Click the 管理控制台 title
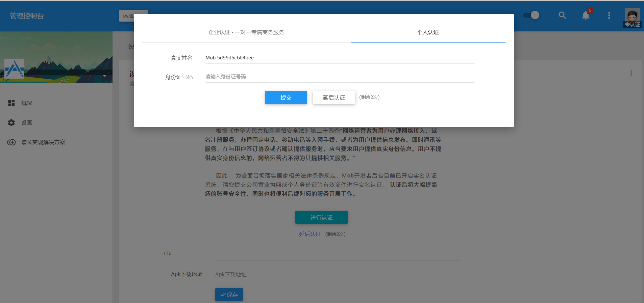The height and width of the screenshot is (303, 644). tap(27, 16)
